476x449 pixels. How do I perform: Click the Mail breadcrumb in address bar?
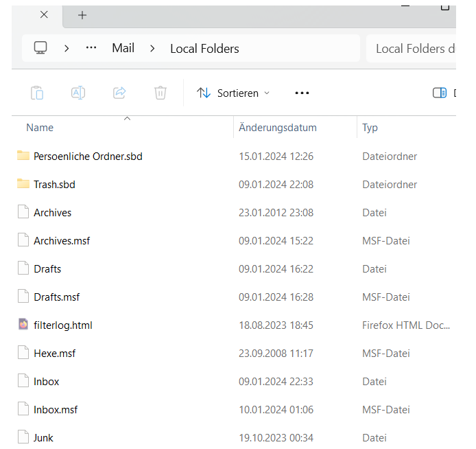click(123, 48)
